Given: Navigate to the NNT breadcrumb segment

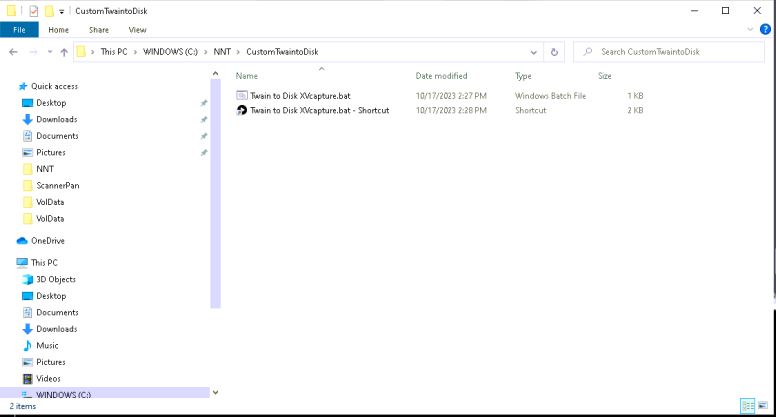Looking at the screenshot, I should [222, 52].
